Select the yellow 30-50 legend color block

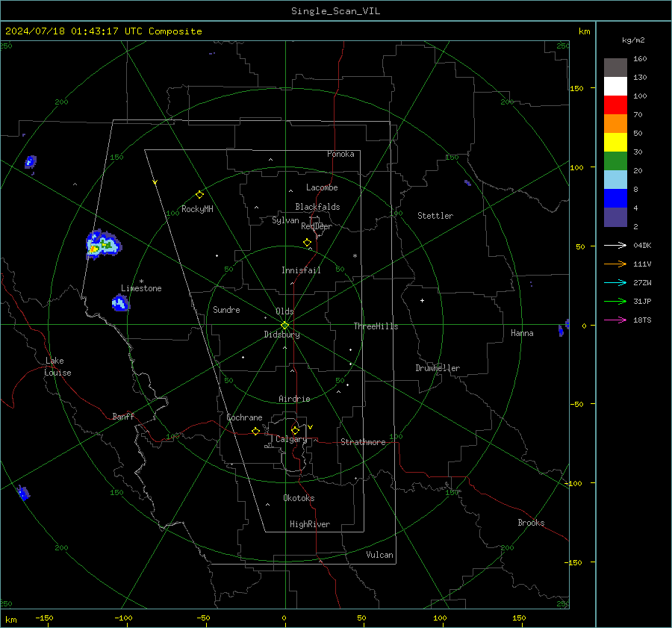615,143
